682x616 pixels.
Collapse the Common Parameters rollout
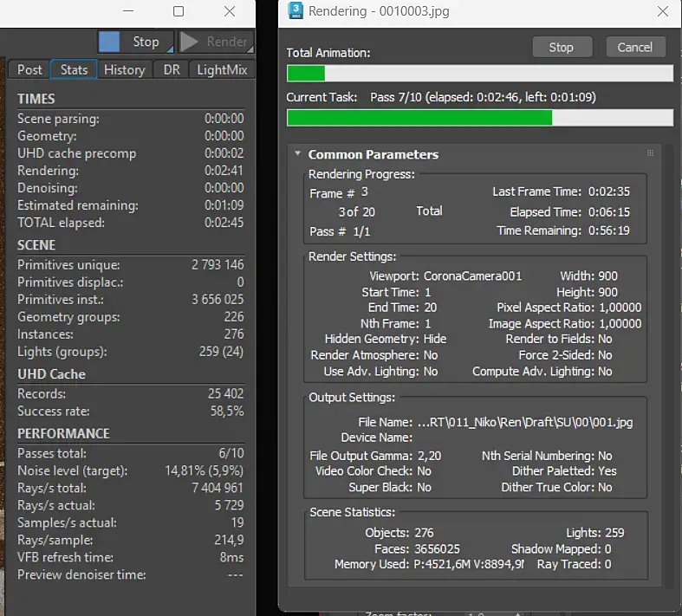[297, 153]
